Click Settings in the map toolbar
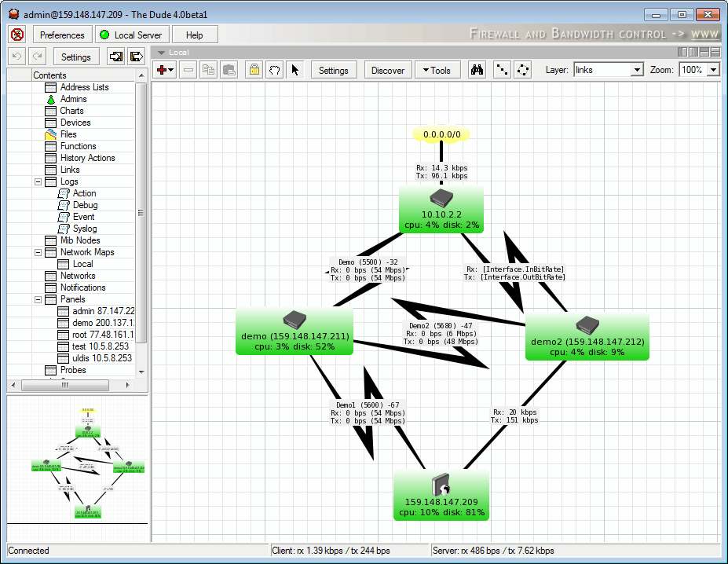The image size is (728, 564). pos(333,70)
